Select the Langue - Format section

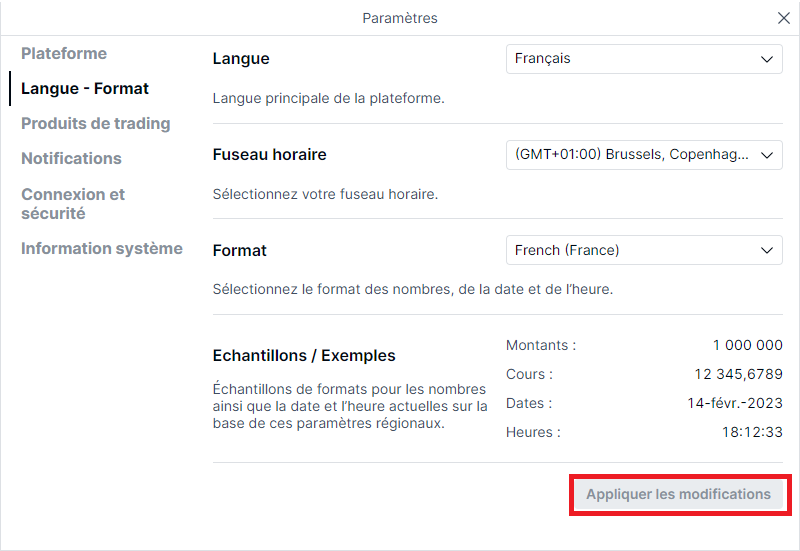pyautogui.click(x=85, y=89)
